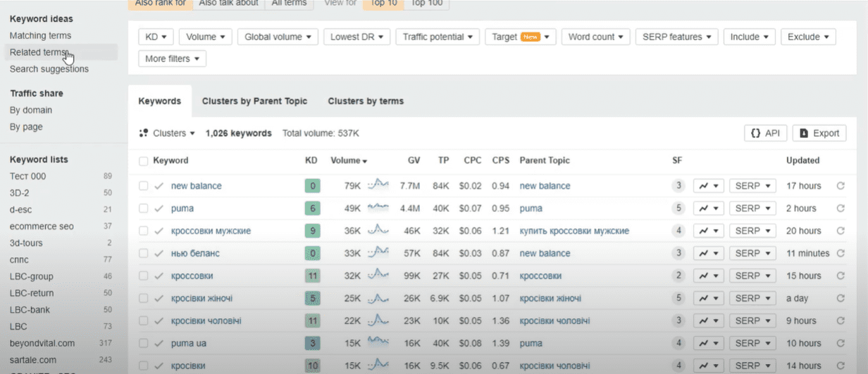Open SERP dropdown for new balance

752,186
